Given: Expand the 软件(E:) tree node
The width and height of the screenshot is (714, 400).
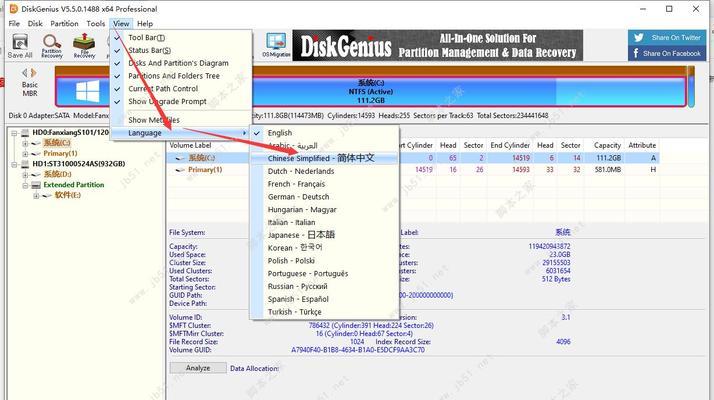Looking at the screenshot, I should click(x=36, y=196).
